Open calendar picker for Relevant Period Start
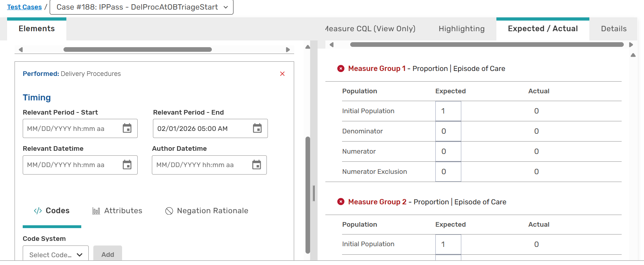The width and height of the screenshot is (644, 265). (127, 128)
